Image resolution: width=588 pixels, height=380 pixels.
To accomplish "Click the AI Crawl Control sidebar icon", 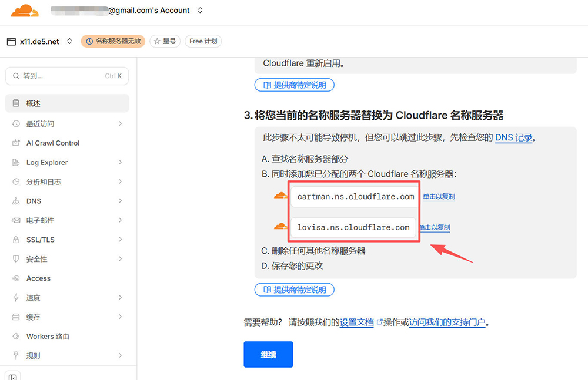I will click(x=16, y=143).
